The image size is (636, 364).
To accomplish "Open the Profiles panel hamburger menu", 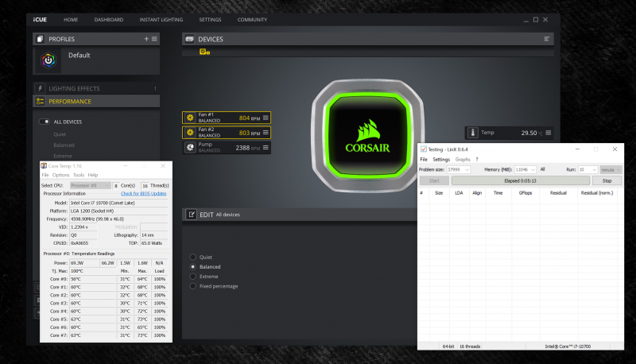I will [154, 38].
